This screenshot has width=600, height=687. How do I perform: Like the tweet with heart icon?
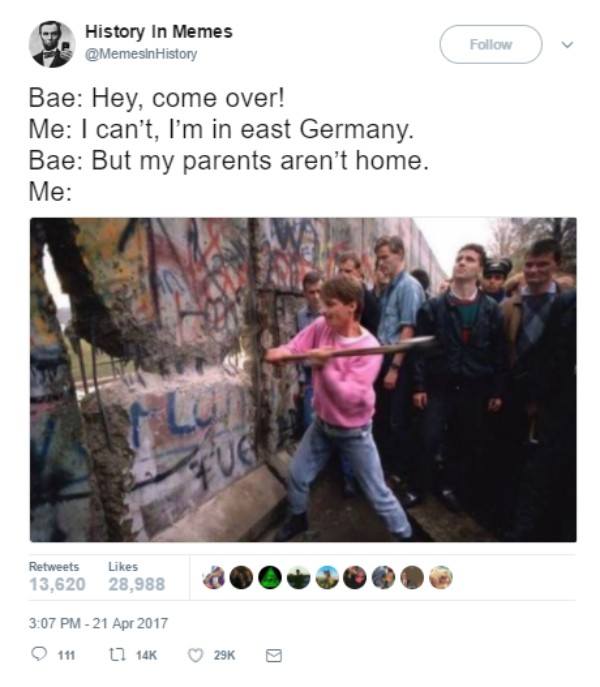195,655
